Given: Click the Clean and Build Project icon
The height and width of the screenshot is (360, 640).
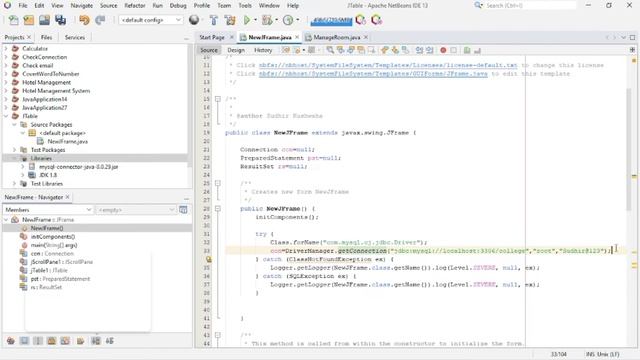Looking at the screenshot, I should tap(230, 20).
